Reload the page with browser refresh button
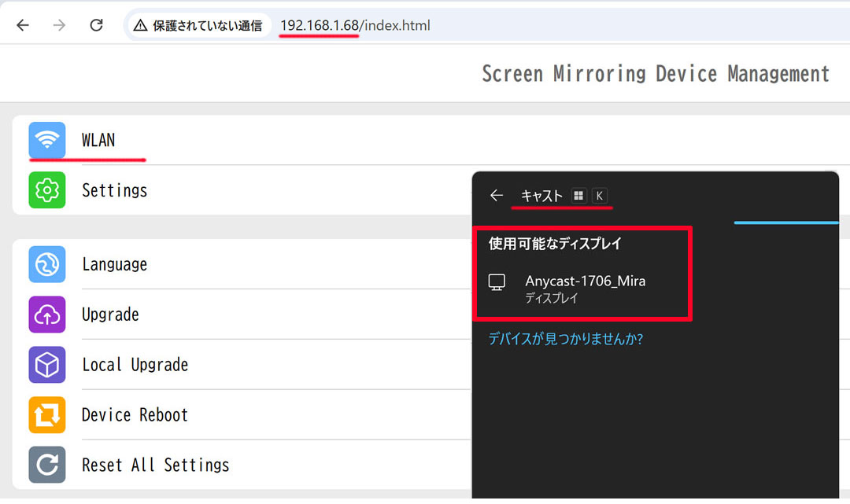The height and width of the screenshot is (504, 850). coord(96,25)
